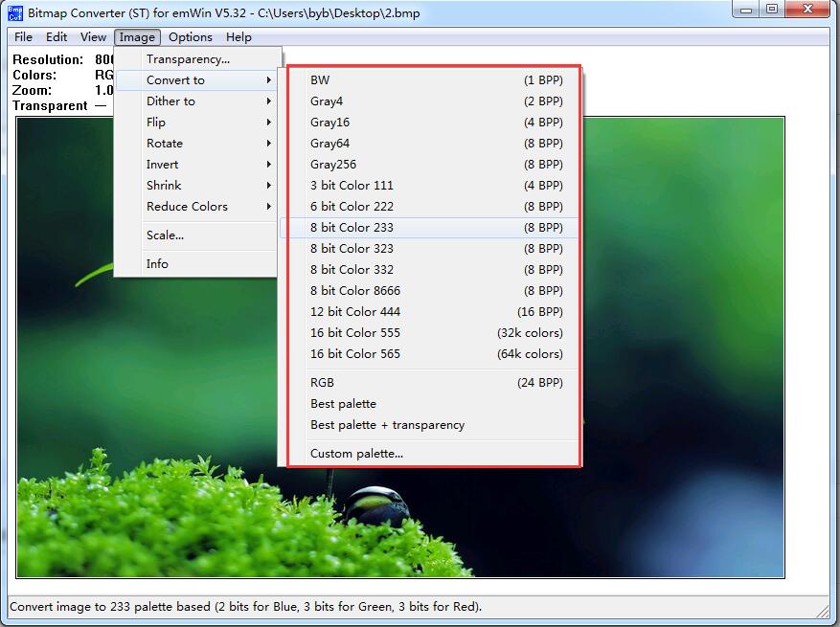The image size is (840, 627).
Task: Convert image to Gray256
Action: pos(430,165)
